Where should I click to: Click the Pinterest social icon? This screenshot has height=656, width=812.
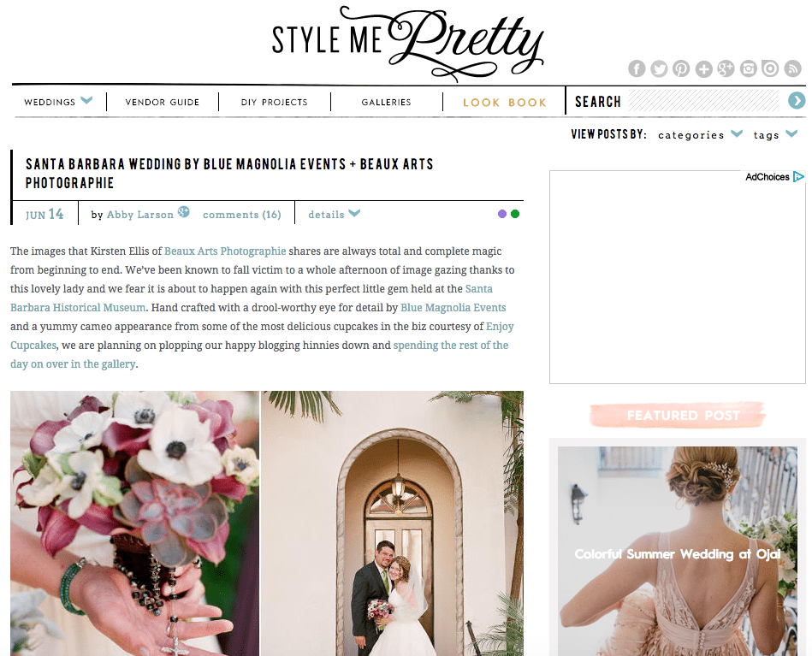point(681,68)
